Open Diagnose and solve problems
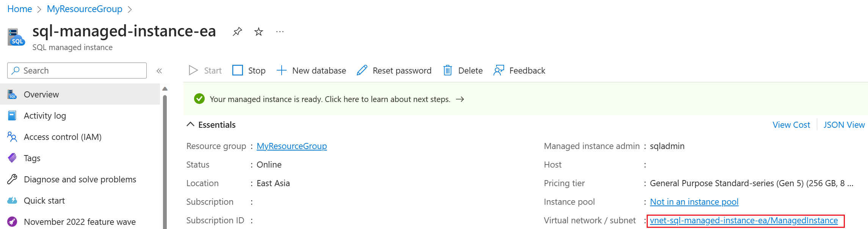This screenshot has height=229, width=868. [80, 179]
